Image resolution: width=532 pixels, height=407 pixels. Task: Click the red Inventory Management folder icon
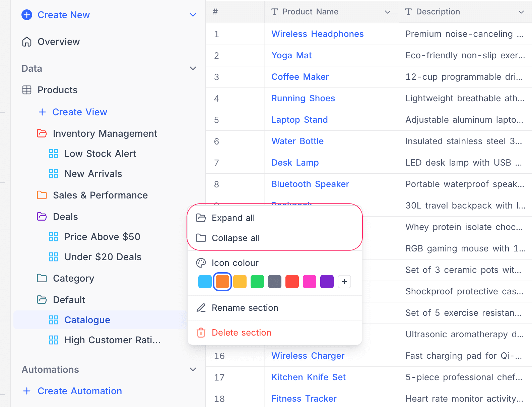(42, 133)
